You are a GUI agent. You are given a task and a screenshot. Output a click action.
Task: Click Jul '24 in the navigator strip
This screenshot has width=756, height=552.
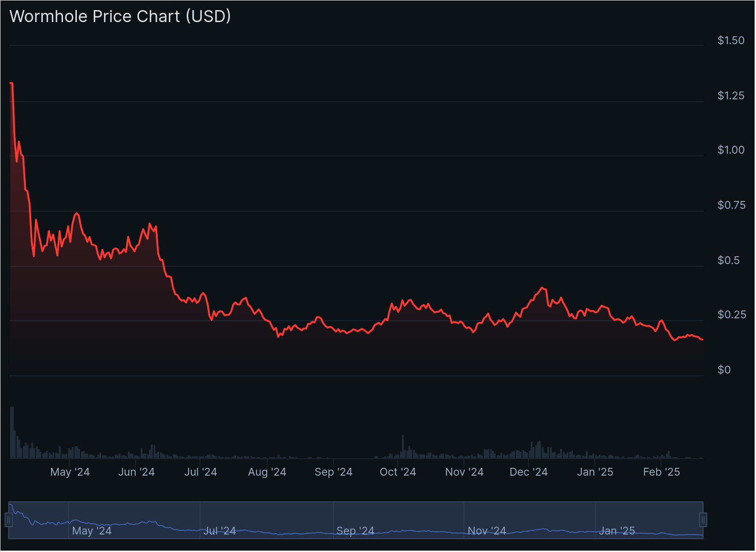point(219,531)
